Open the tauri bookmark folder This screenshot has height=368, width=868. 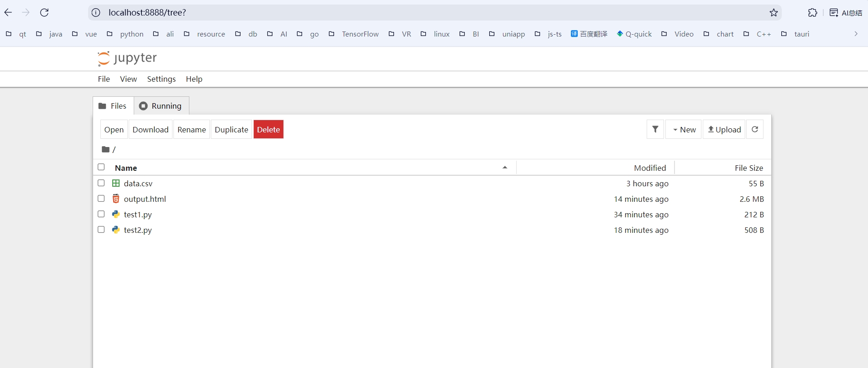(795, 34)
